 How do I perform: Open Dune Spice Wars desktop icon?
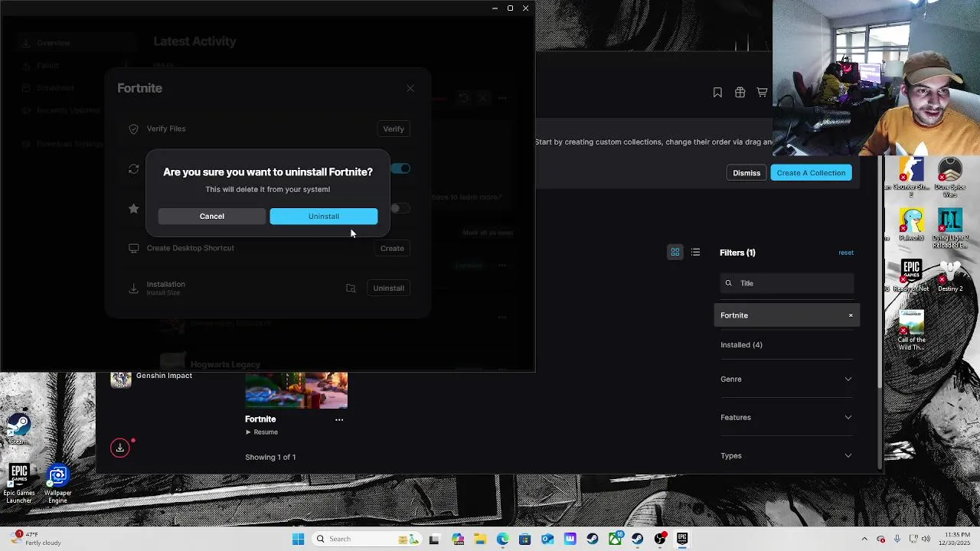point(949,178)
